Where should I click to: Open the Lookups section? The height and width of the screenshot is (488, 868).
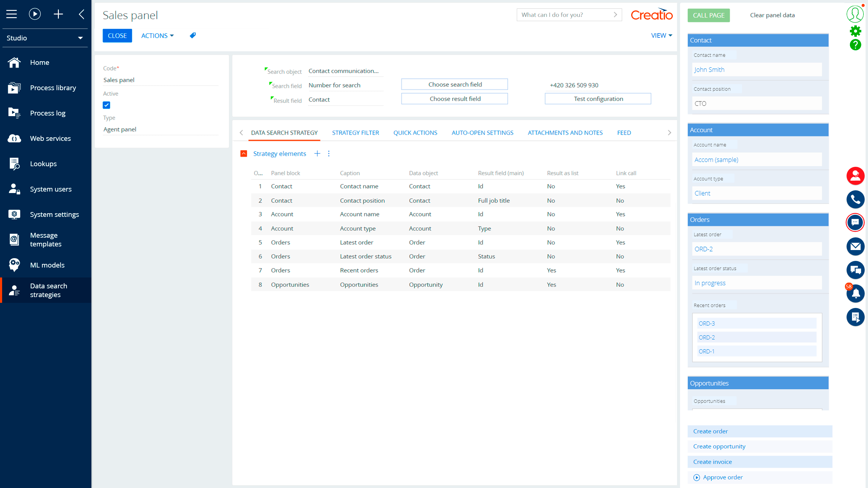point(43,164)
